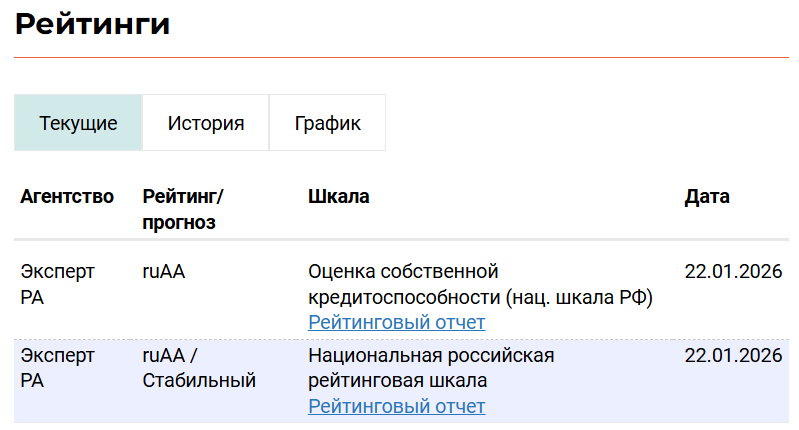Click the 22.01.2026 date in the Оценка собственной кредитоспособности row
This screenshot has height=430, width=799.
733,271
